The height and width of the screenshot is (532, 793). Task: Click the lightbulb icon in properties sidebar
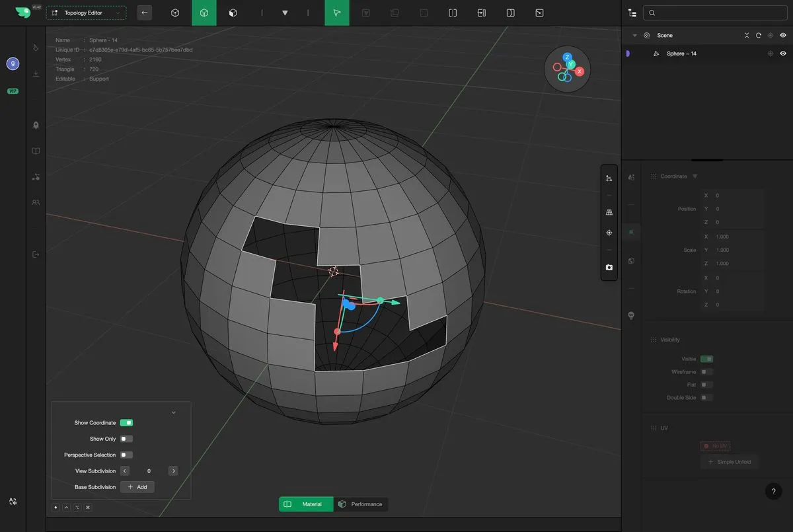click(631, 315)
